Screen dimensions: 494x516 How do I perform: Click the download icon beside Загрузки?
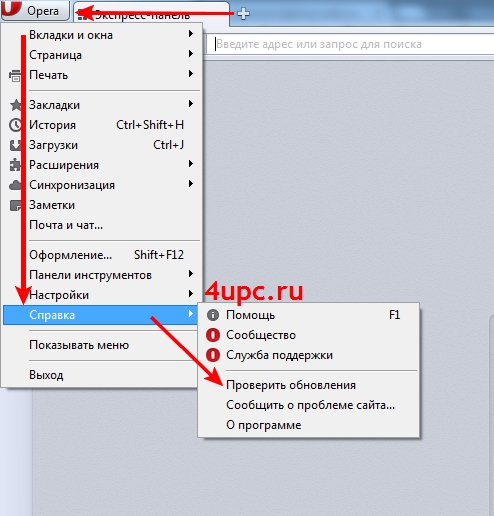point(15,145)
